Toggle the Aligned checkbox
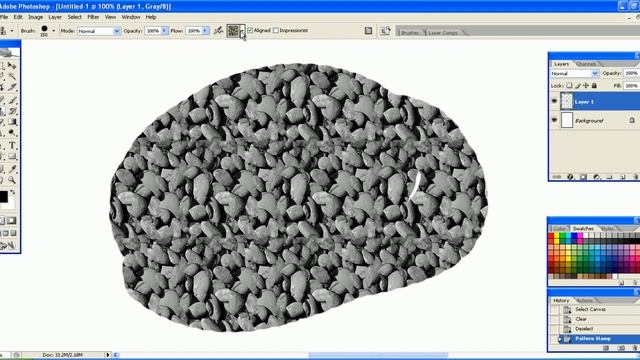Viewport: 640px width, 360px height. click(250, 30)
